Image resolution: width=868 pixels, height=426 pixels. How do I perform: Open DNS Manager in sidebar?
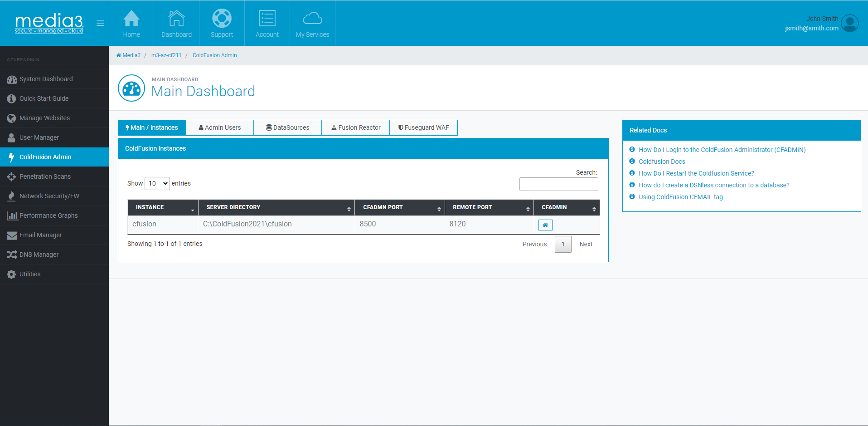point(54,255)
